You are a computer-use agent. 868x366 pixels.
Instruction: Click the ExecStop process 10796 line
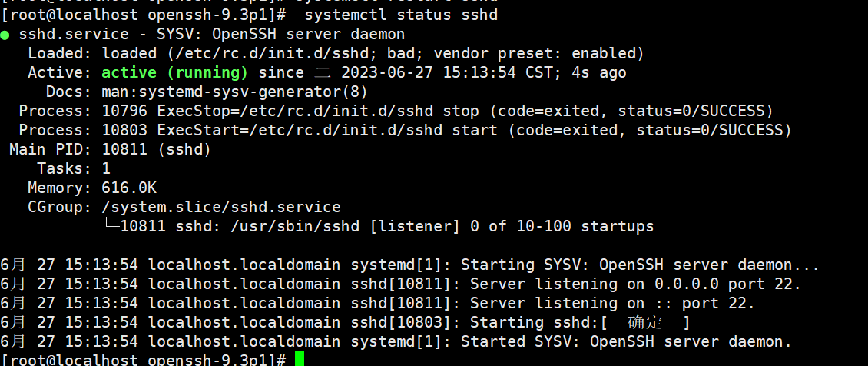(396, 111)
